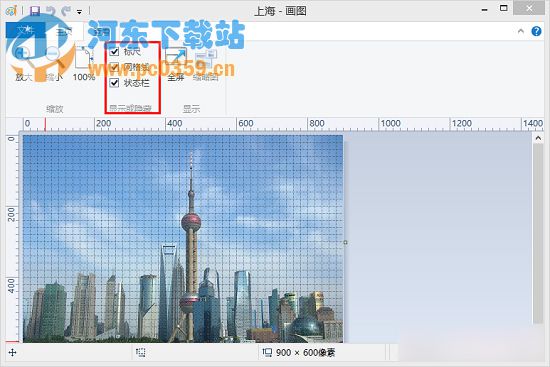Select the 查看 (View) ribbon tab
This screenshot has width=550, height=367.
click(102, 31)
